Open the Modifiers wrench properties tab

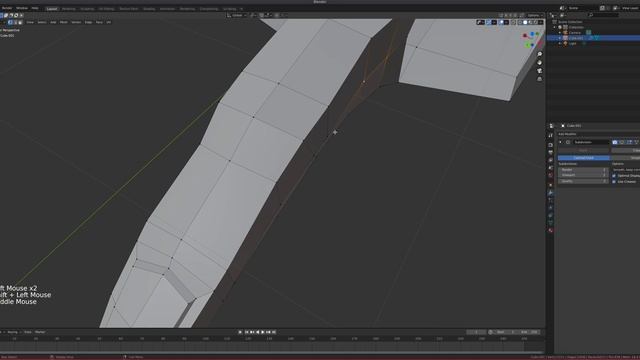pos(550,192)
